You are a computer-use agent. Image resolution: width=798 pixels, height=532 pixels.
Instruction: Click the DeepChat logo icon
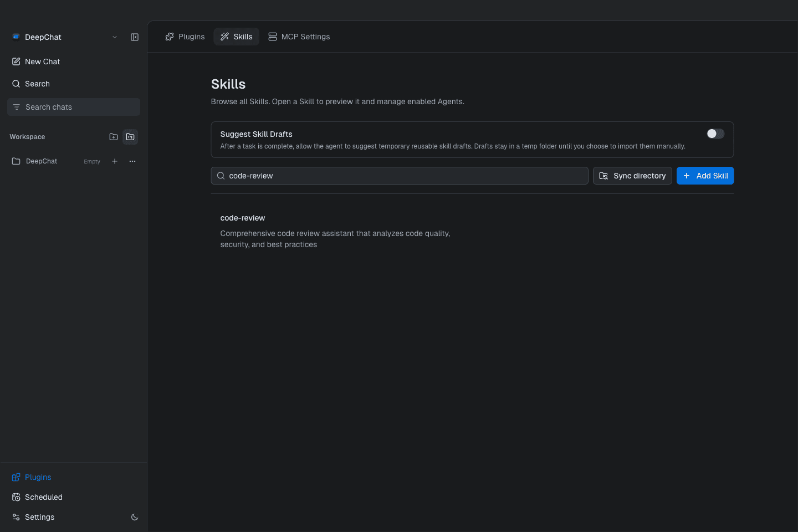click(16, 37)
